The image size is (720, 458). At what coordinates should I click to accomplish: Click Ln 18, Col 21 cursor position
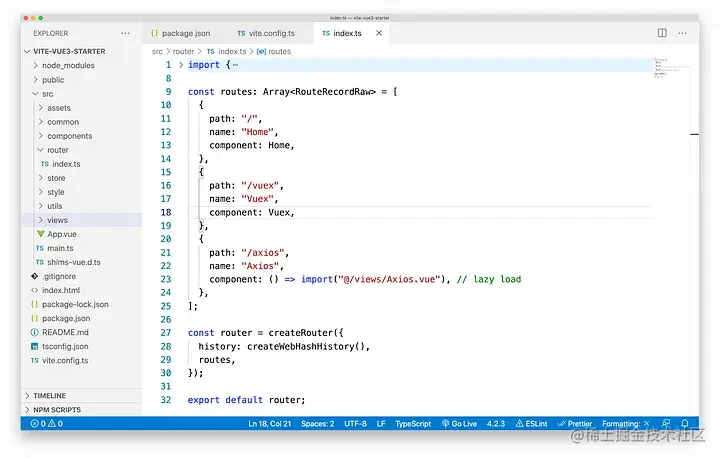coord(270,424)
